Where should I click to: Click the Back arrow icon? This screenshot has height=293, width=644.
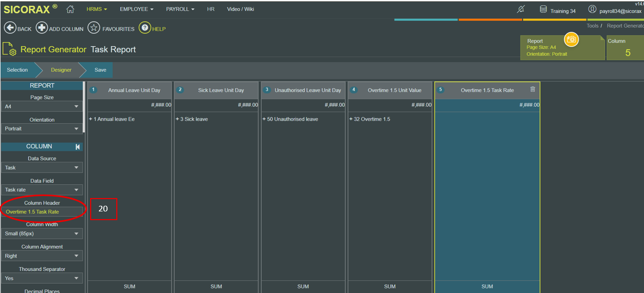[x=10, y=28]
